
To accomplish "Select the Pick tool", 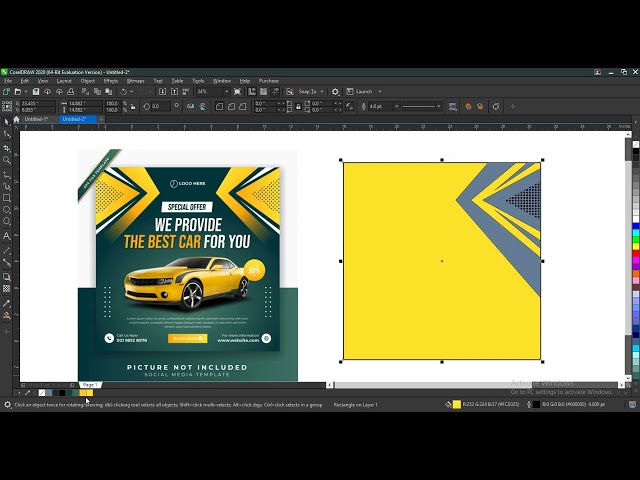I will point(7,122).
